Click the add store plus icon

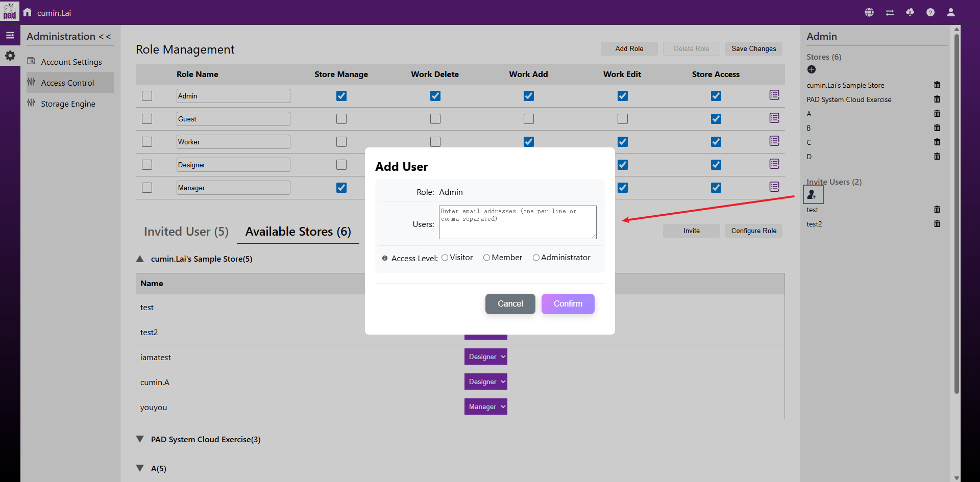point(812,69)
